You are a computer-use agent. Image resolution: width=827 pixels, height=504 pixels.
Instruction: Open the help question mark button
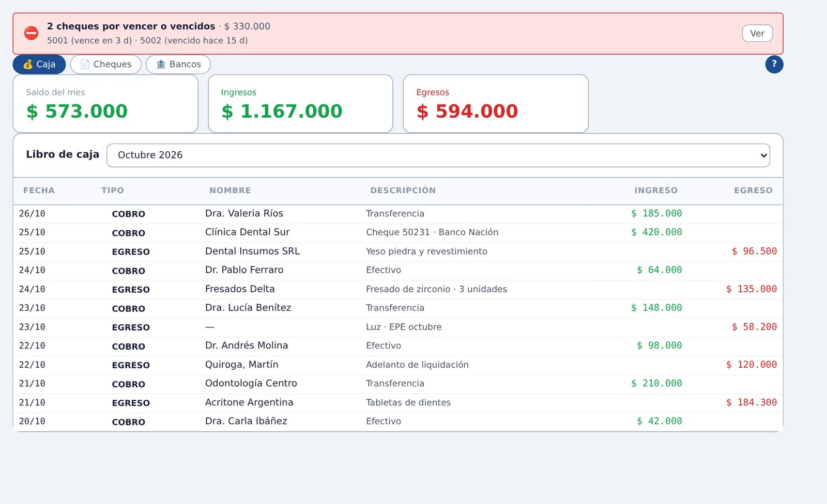[774, 64]
